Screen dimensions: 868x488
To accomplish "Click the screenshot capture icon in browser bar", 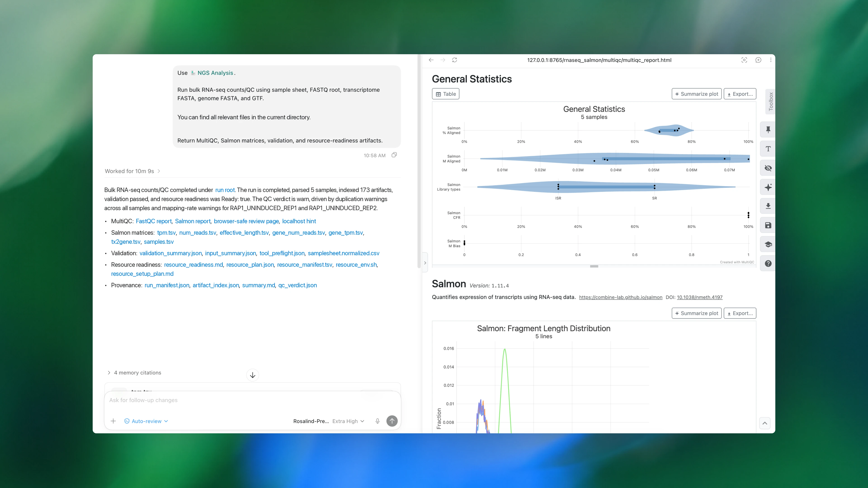I will pyautogui.click(x=744, y=60).
